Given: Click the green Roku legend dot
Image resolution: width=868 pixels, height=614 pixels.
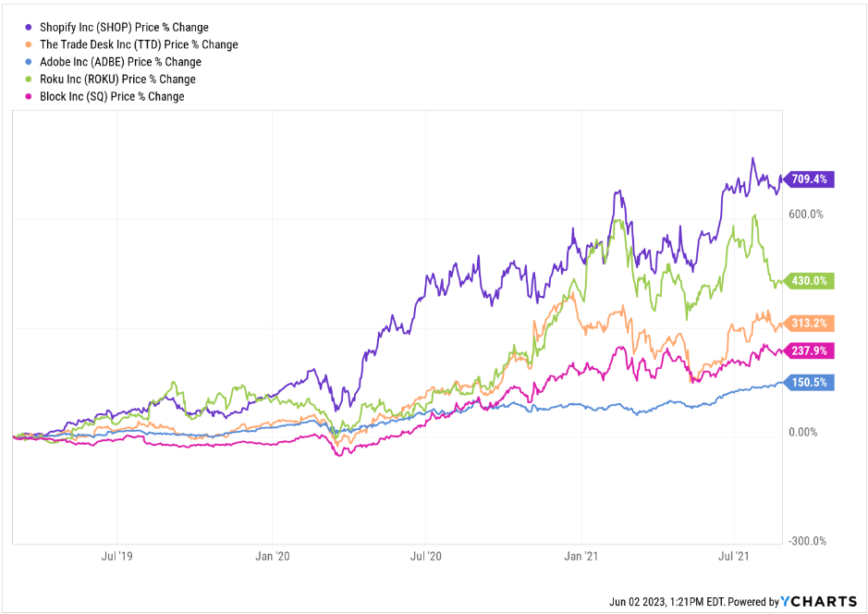Looking at the screenshot, I should [30, 80].
